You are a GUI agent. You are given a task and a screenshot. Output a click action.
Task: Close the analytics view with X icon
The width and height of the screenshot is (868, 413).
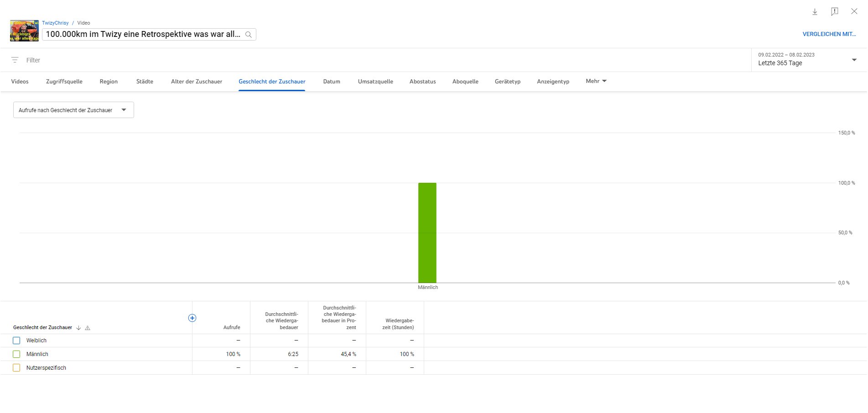[854, 11]
